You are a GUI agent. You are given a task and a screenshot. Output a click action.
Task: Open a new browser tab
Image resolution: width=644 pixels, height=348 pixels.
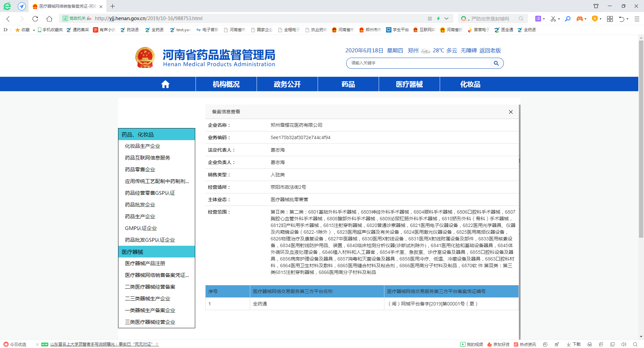[112, 6]
